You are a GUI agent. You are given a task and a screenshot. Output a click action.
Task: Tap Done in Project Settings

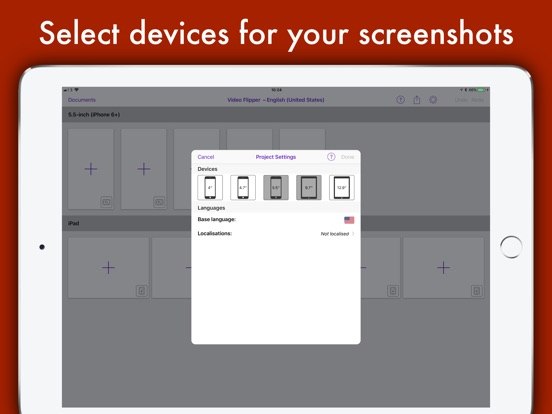click(x=347, y=157)
